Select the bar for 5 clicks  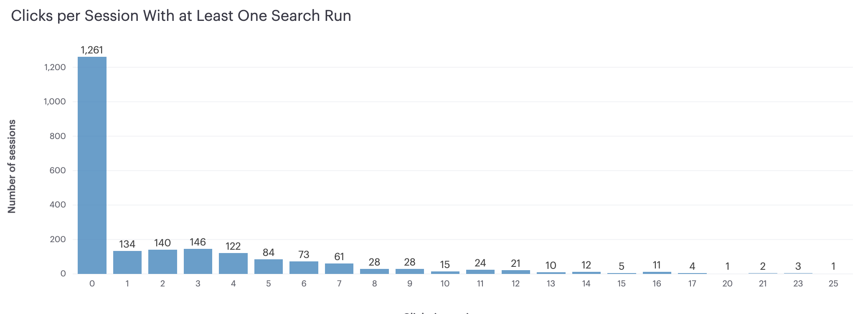click(269, 266)
